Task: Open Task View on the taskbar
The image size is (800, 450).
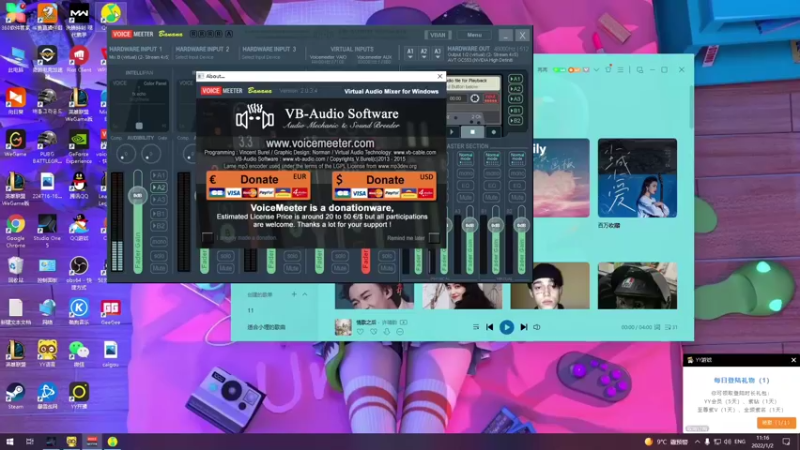Action: (30, 441)
